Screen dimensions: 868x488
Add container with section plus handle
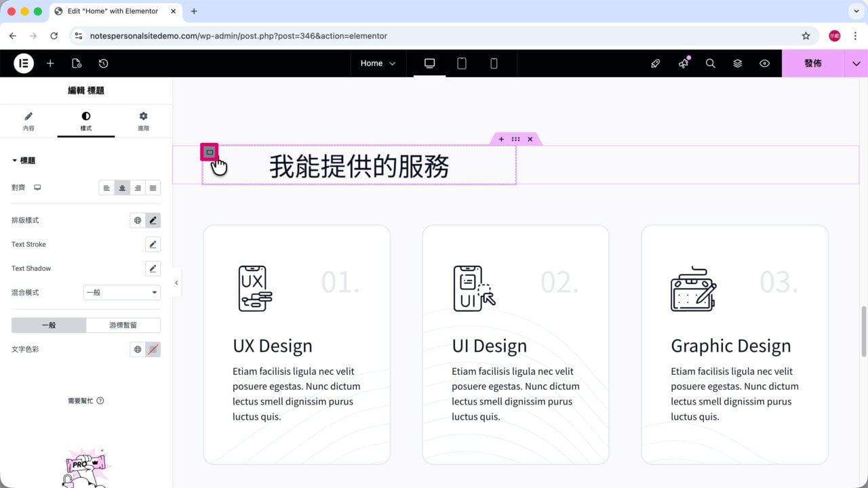[501, 139]
